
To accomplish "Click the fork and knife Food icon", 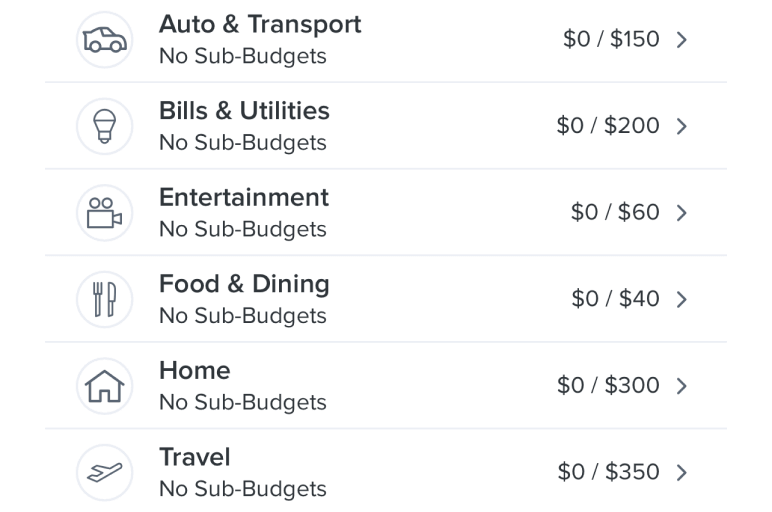I will coord(104,299).
